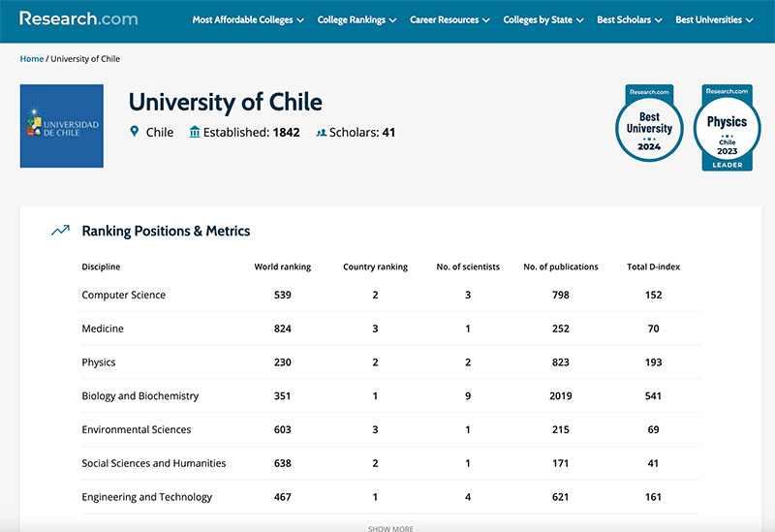Open the Best Universities menu
Viewport: 775px width, 532px height.
pos(714,19)
